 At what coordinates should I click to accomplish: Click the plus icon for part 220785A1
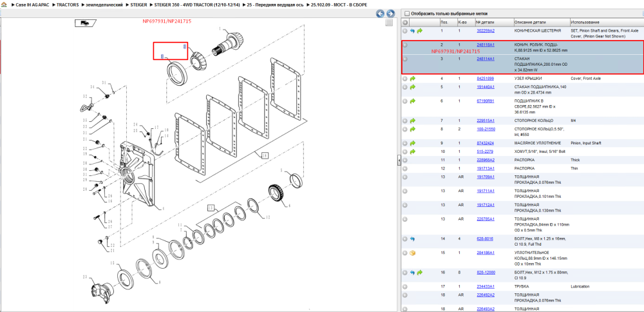click(x=405, y=219)
